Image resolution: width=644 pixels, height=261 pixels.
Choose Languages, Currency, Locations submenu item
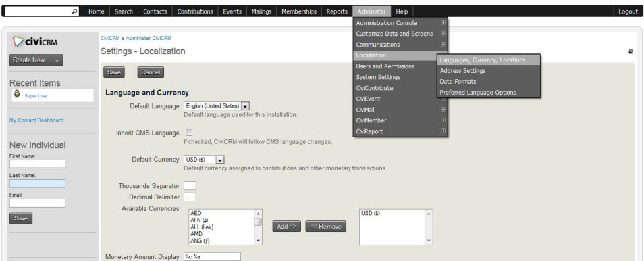tap(488, 60)
